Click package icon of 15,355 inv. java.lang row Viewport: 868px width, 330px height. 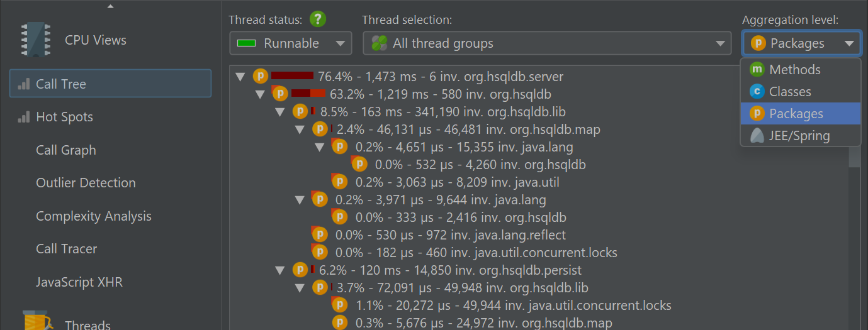tap(339, 147)
